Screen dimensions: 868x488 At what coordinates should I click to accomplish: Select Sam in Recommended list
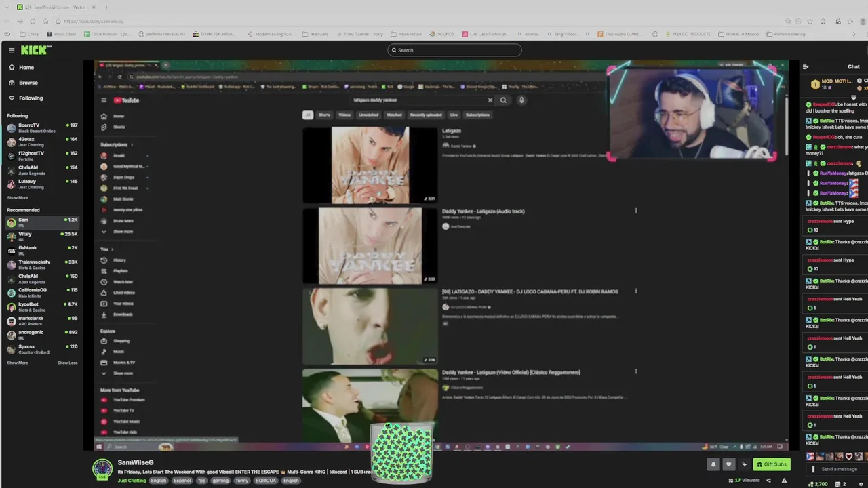pos(42,222)
